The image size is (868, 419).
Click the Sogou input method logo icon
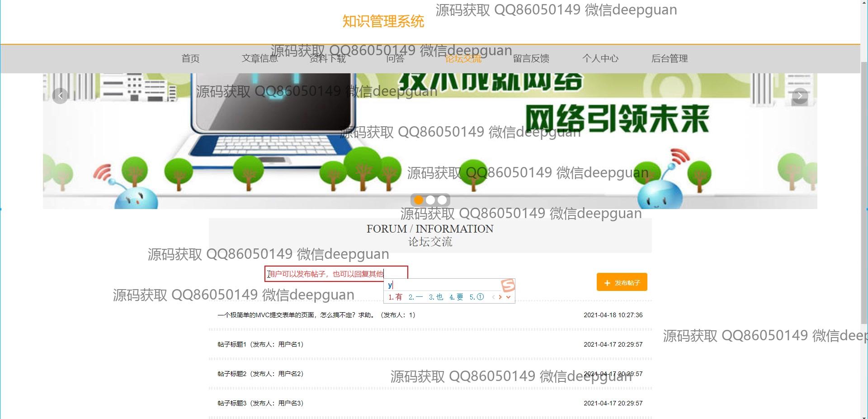point(508,286)
